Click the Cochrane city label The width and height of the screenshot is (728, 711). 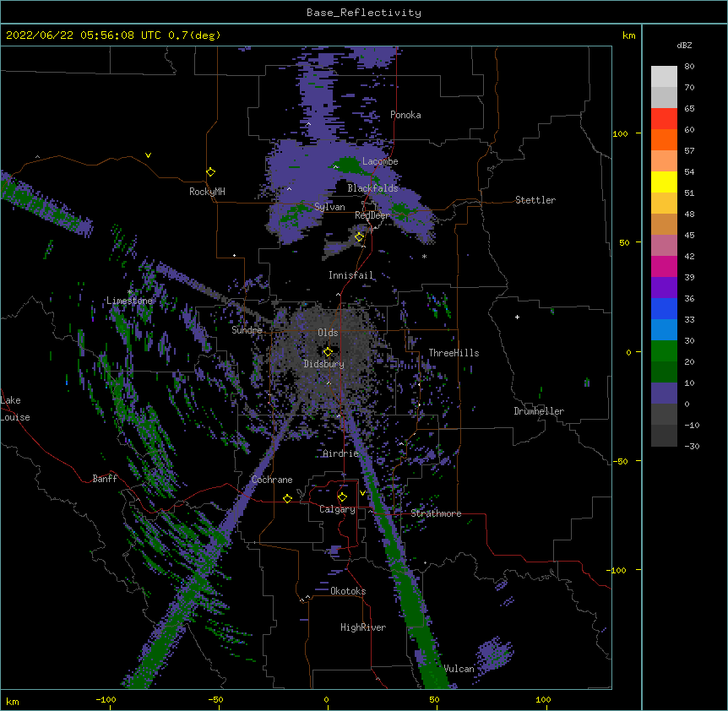[x=272, y=480]
